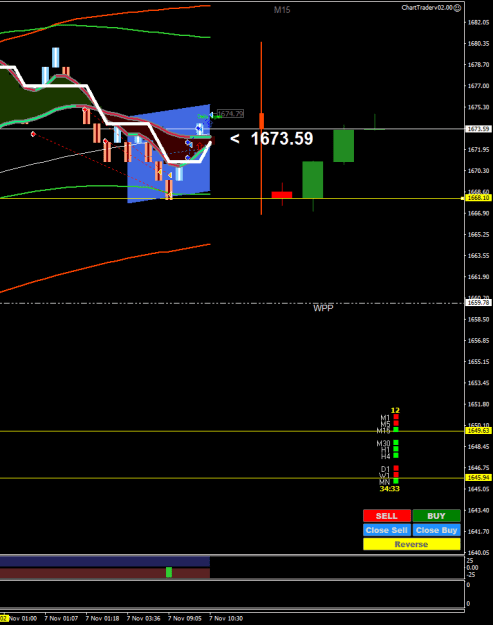Click the green BUY button
Viewport: 493px width, 625px height.
[x=436, y=516]
